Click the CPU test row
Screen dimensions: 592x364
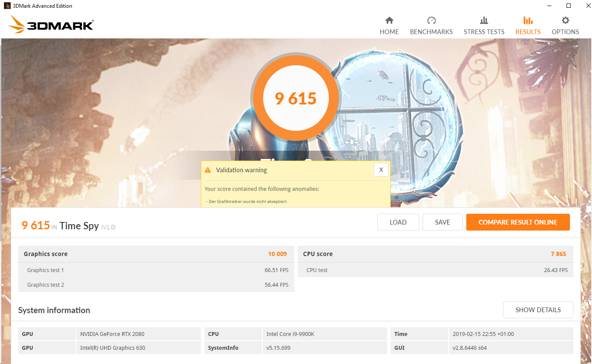click(x=436, y=270)
